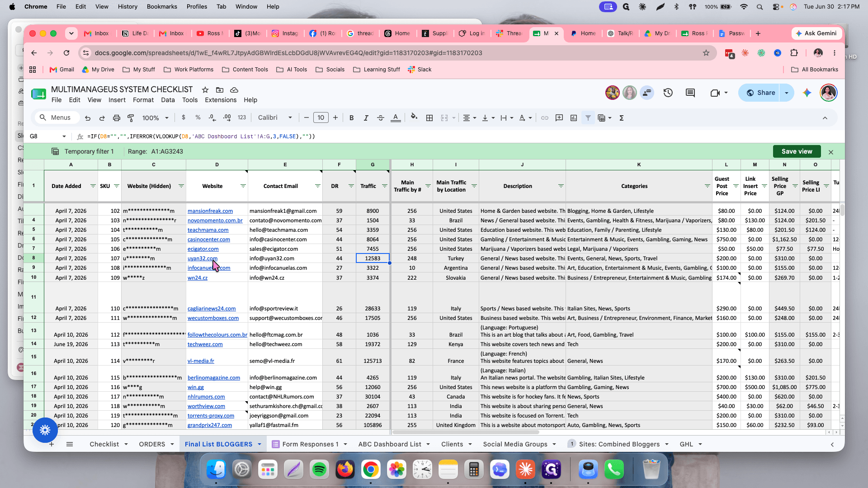This screenshot has height=488, width=868.
Task: Click the Functions sigma icon
Action: coord(622,118)
